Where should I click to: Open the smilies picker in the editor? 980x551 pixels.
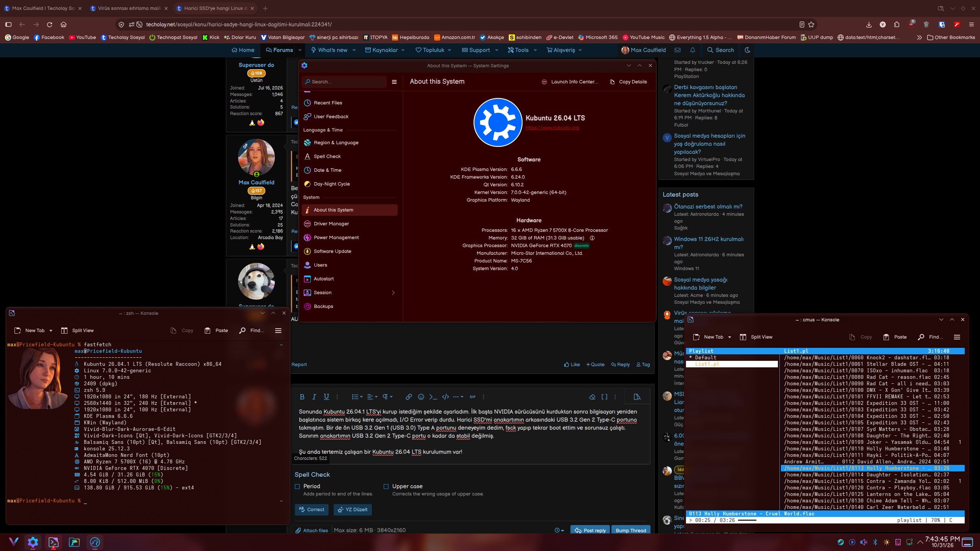421,397
